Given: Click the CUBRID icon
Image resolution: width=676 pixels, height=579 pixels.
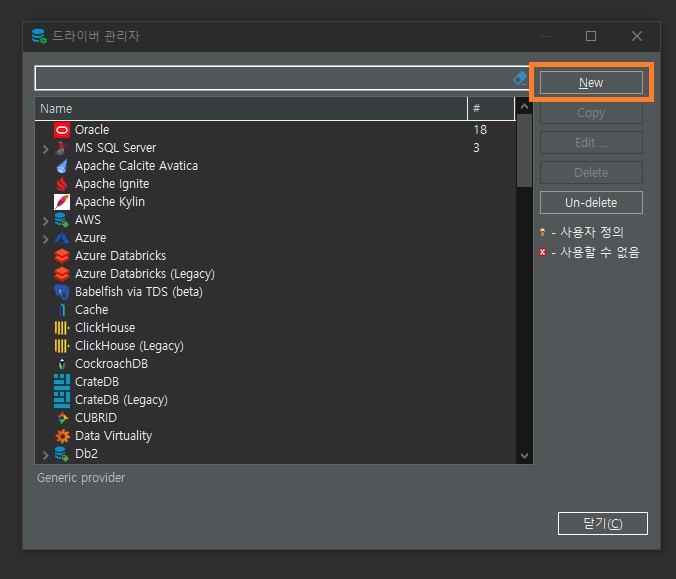Looking at the screenshot, I should [x=62, y=418].
